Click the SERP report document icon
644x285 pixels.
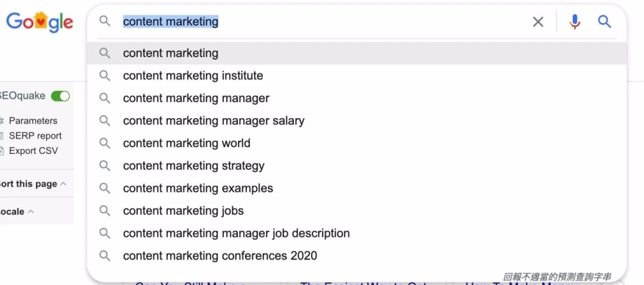click(2, 135)
